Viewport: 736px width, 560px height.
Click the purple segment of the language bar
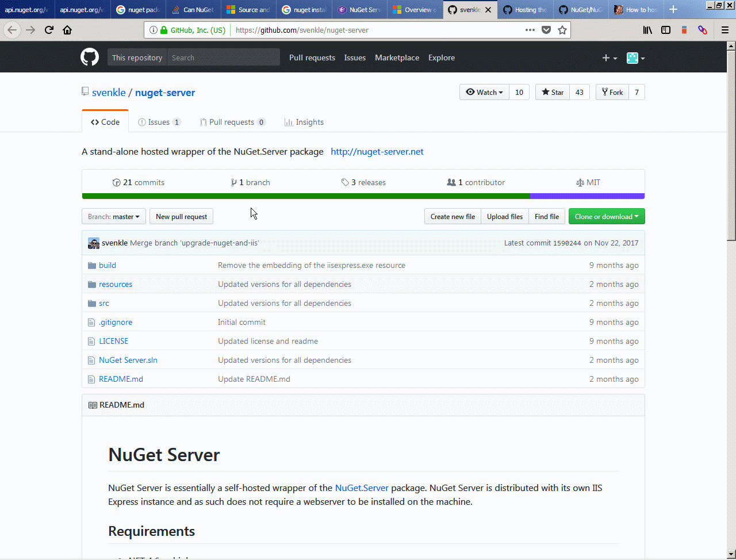coord(587,196)
